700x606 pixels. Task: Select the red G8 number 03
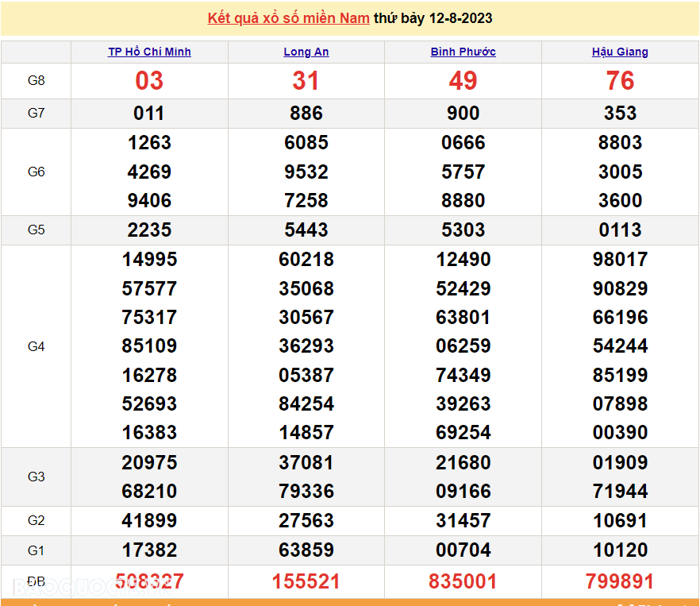point(149,80)
